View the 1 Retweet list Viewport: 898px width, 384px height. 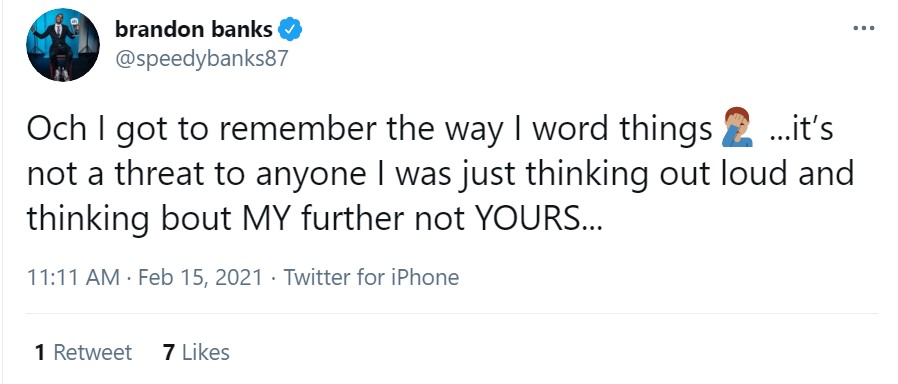tap(83, 353)
